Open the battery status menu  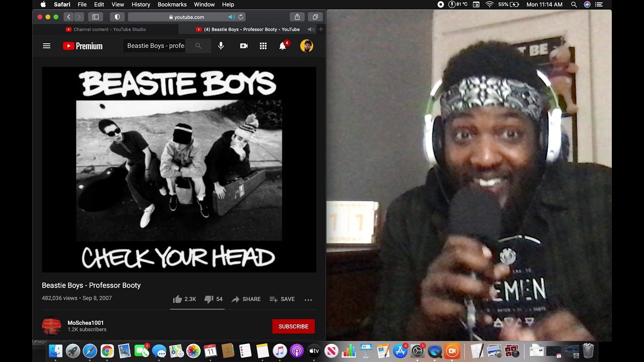point(509,5)
